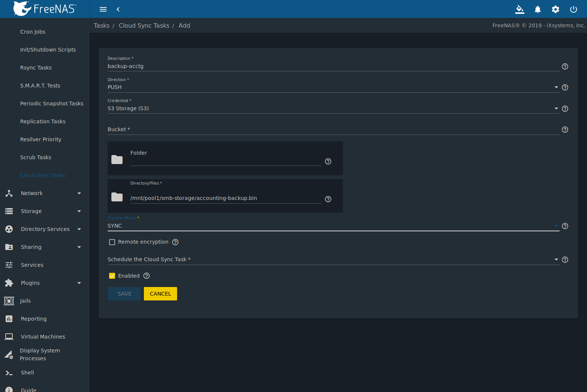Show help for Directory/Files field
The image size is (587, 392).
[x=328, y=199]
